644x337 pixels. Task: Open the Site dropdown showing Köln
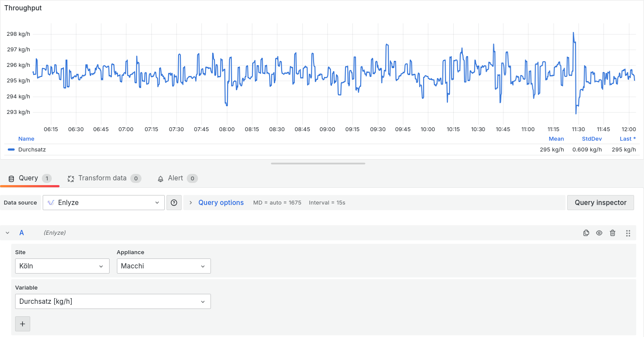(62, 266)
